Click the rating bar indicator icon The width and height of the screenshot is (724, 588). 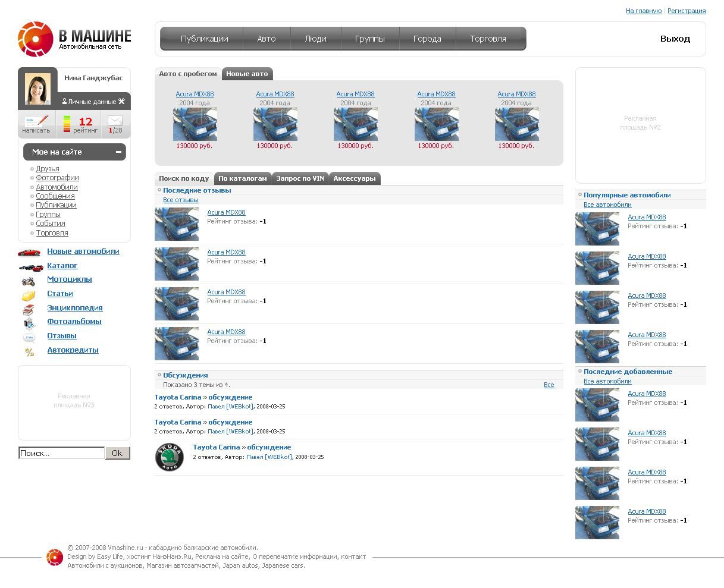pyautogui.click(x=67, y=124)
